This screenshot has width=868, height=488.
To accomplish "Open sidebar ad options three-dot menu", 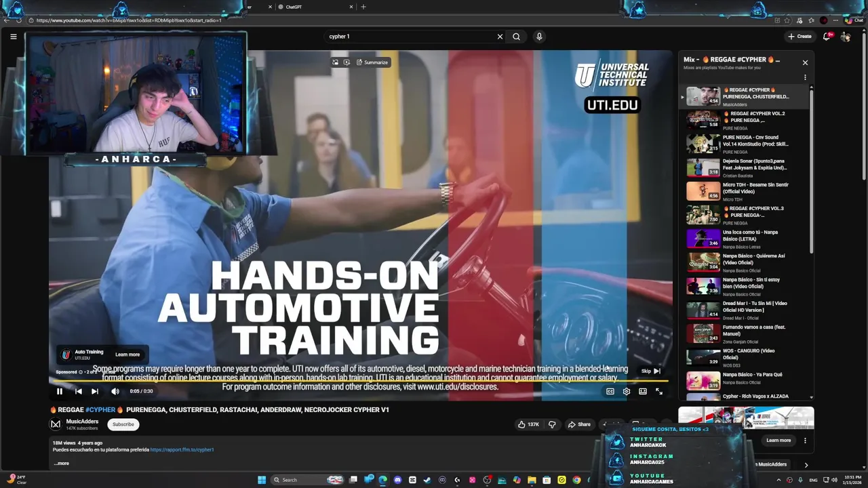I will point(805,441).
